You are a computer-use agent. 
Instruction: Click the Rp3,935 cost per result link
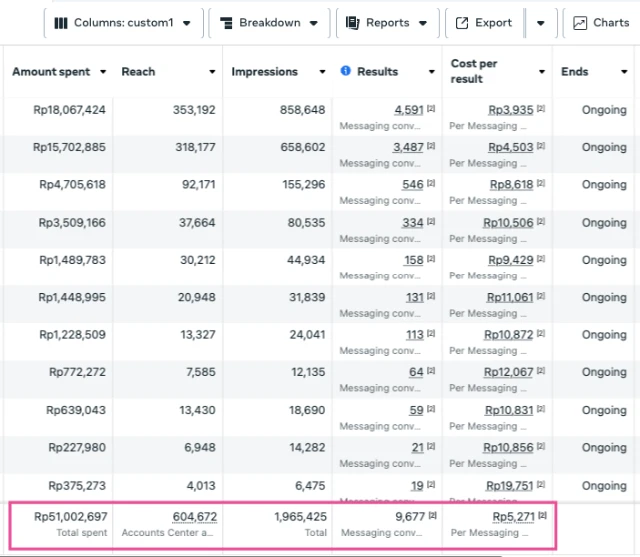pos(510,110)
